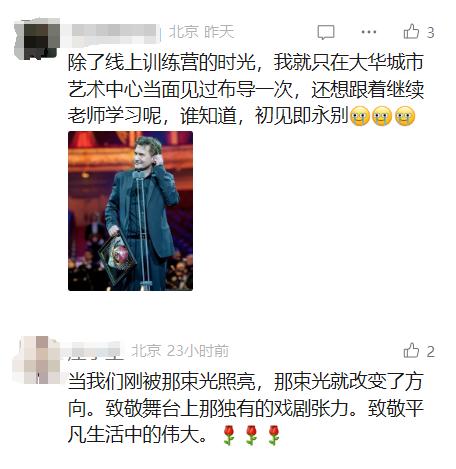This screenshot has width=456, height=469.
Task: Click the like count 2 on second comment
Action: click(431, 352)
